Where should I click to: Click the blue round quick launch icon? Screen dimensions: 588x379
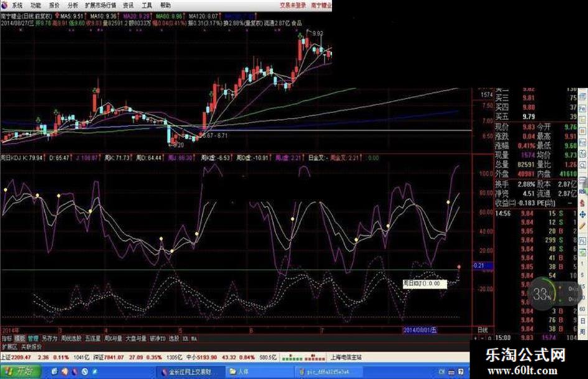click(x=85, y=372)
